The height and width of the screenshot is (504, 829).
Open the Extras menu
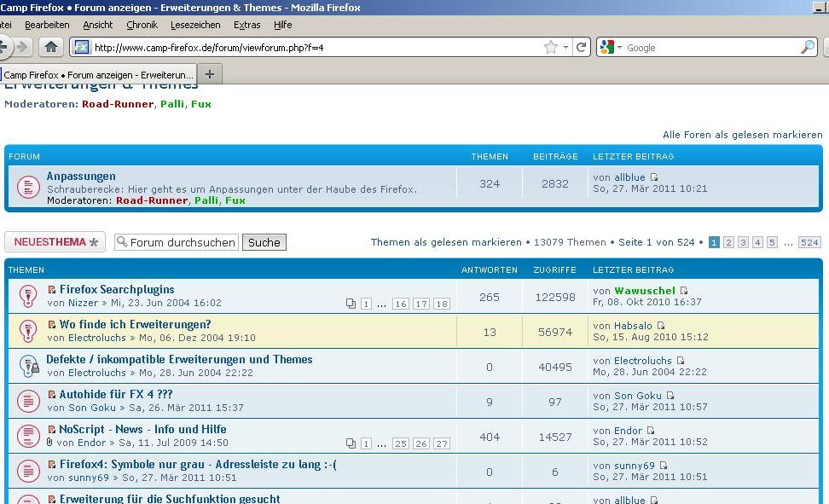(246, 25)
